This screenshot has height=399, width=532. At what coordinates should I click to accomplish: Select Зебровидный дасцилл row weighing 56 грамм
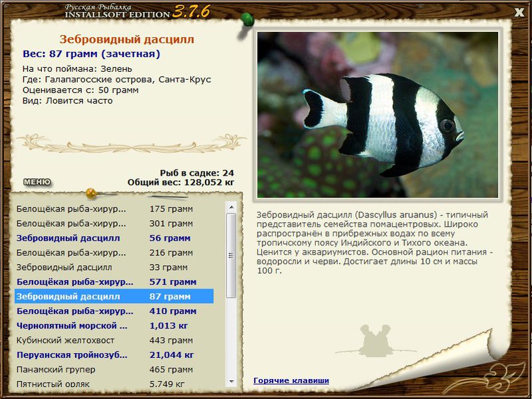(x=114, y=238)
